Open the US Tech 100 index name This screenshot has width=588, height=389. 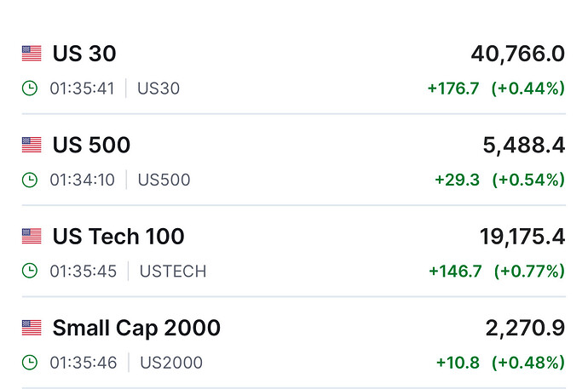click(x=118, y=237)
